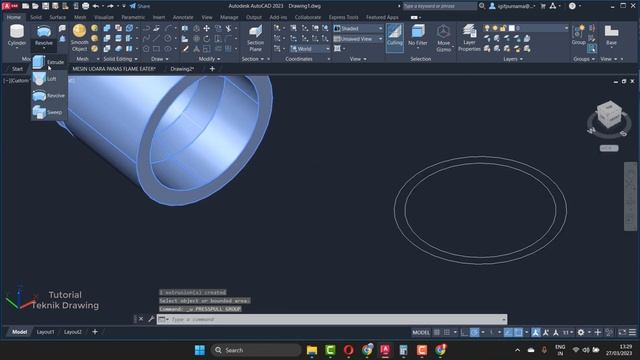The image size is (640, 360).
Task: Click the Share button
Action: (140, 6)
